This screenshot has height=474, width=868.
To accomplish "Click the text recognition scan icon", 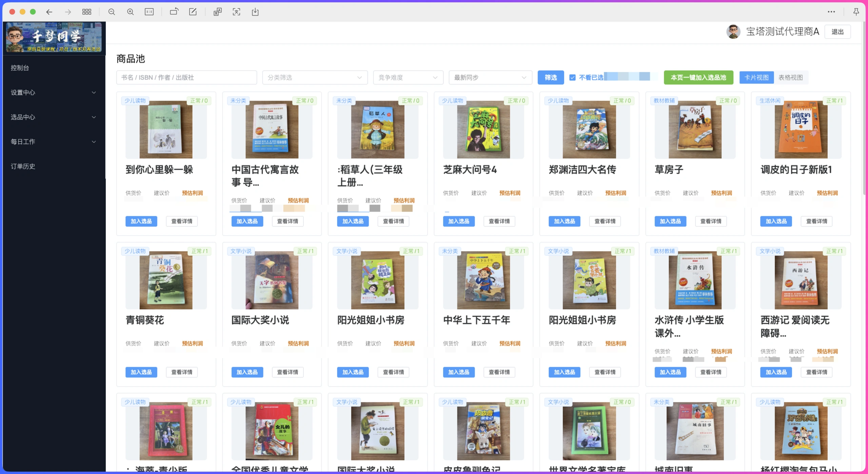I will tap(236, 12).
